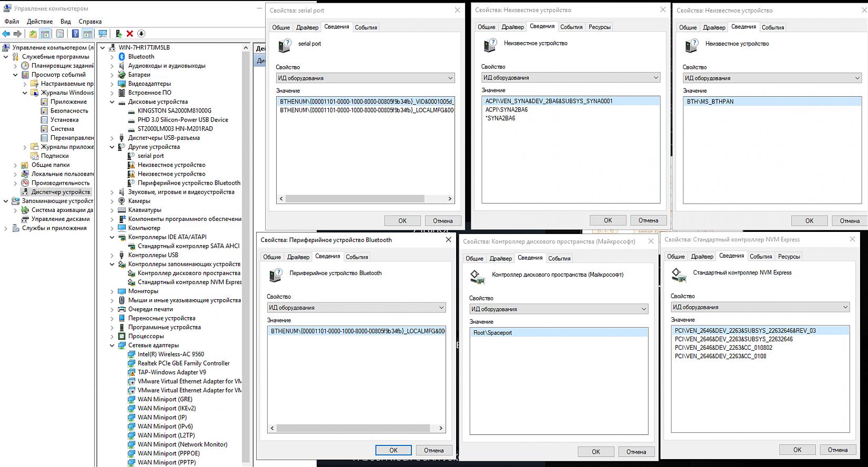
Task: Click the blue question mark help icon
Action: click(x=75, y=34)
